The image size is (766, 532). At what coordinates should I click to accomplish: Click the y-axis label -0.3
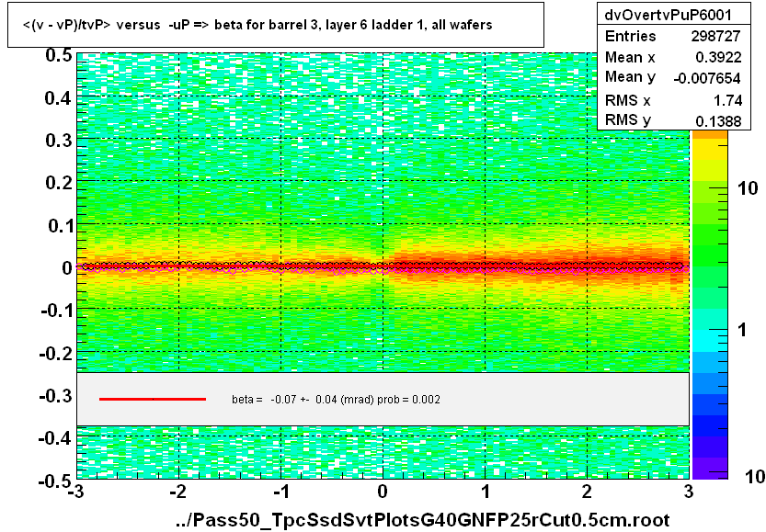point(56,395)
